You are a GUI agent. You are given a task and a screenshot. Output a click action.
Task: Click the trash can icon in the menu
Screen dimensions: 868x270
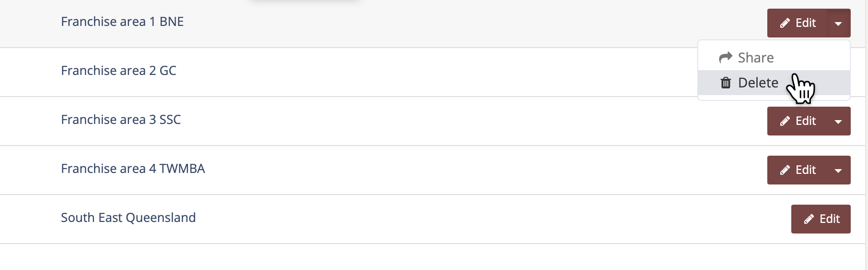click(x=726, y=83)
